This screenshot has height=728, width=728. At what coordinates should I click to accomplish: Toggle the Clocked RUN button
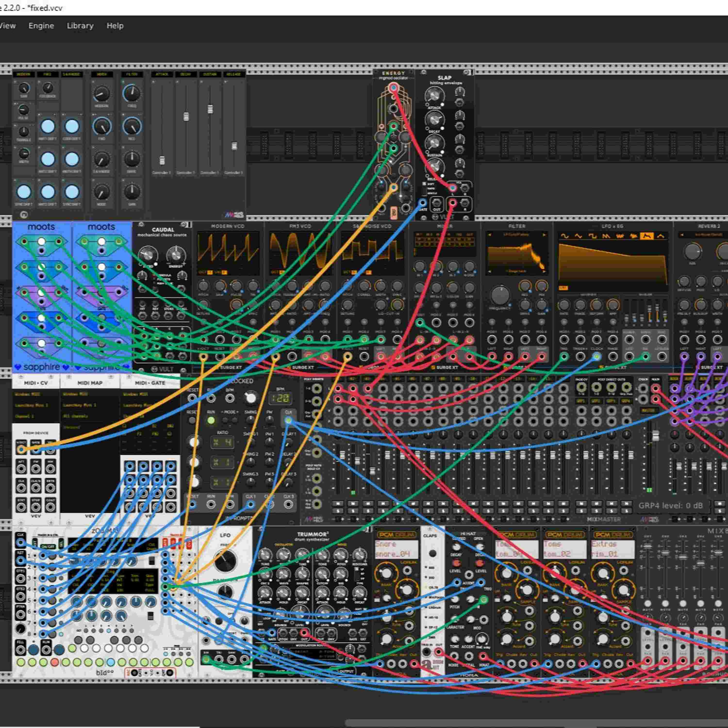(x=211, y=420)
